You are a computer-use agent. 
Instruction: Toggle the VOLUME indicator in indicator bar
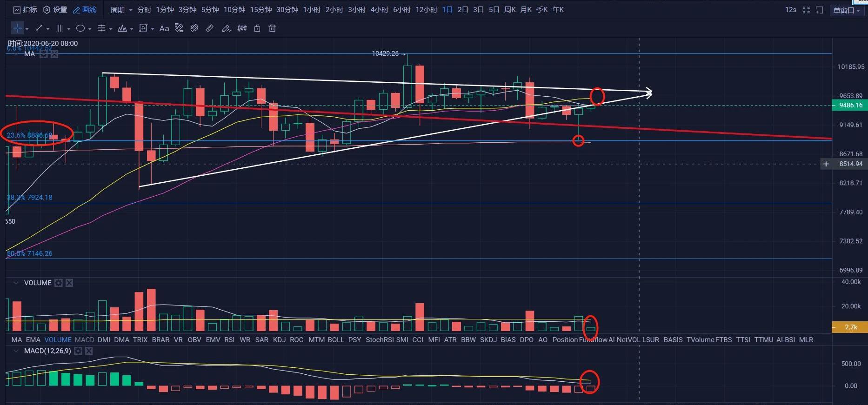click(58, 340)
